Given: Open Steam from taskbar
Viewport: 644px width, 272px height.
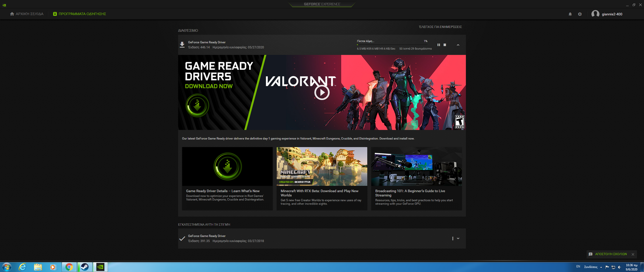Looking at the screenshot, I should [x=85, y=267].
